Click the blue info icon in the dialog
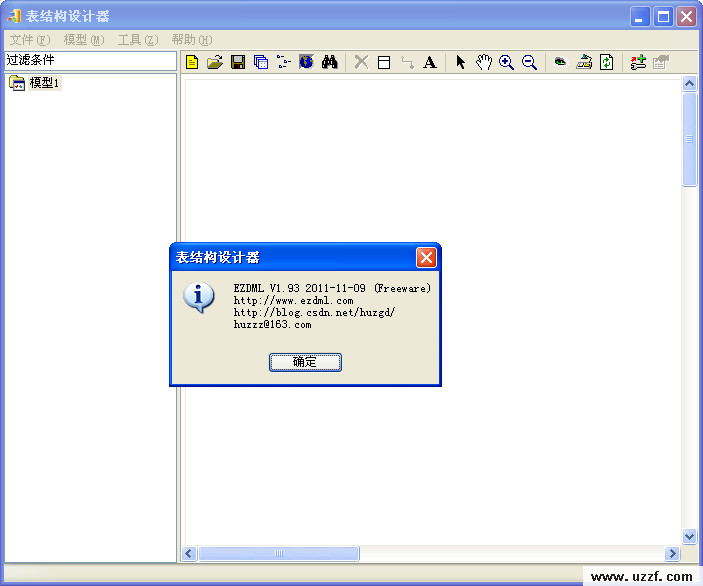This screenshot has height=586, width=703. tap(199, 297)
